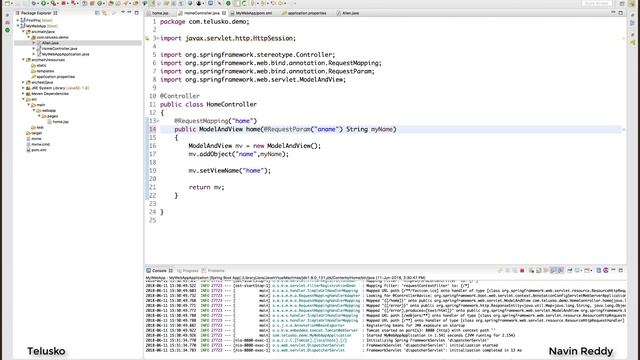Select Alien.java in Package Explorer
Screen dimensions: 640x360
pos(50,43)
